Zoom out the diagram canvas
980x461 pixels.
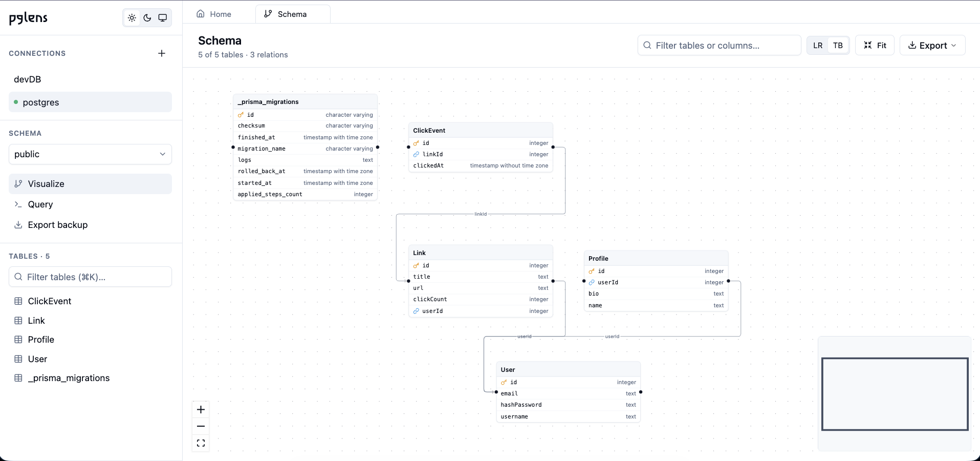[201, 426]
